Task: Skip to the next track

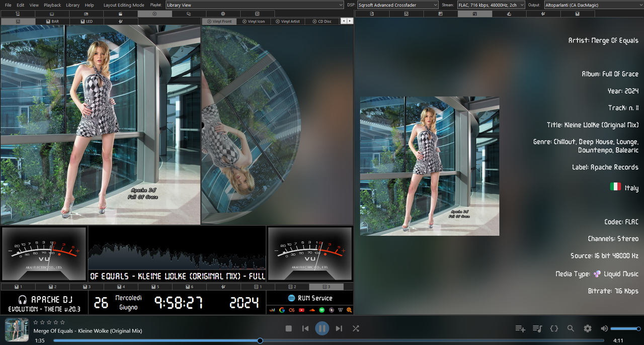Action: click(x=339, y=328)
